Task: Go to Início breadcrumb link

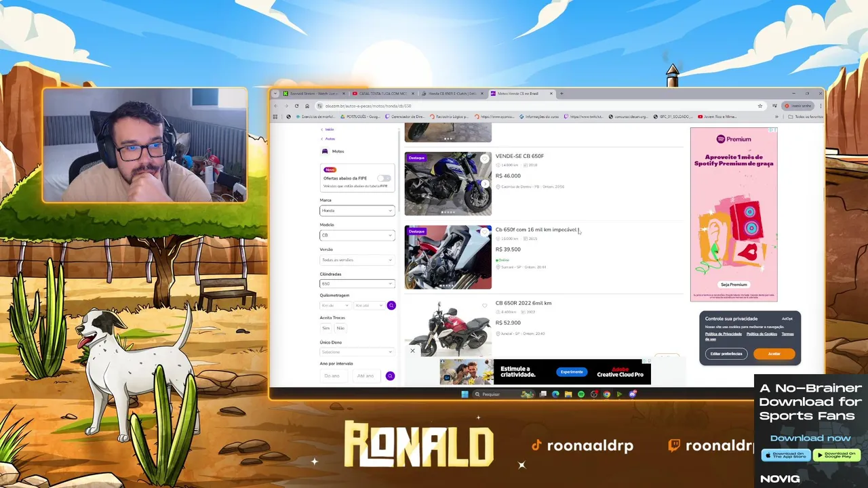Action: 330,129
